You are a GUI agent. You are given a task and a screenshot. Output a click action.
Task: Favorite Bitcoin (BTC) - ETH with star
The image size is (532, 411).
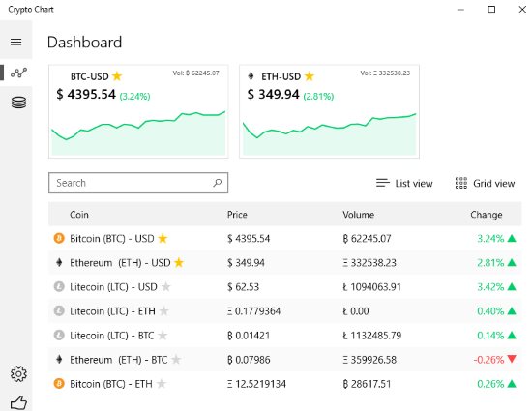162,384
